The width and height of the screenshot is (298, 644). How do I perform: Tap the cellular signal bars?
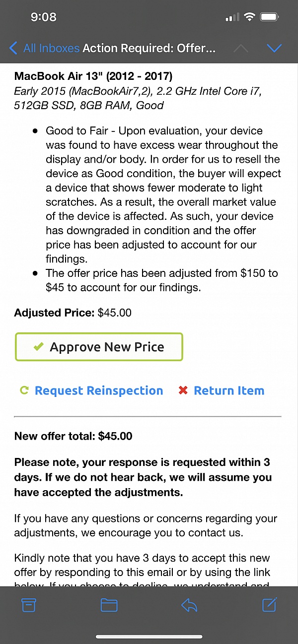231,18
